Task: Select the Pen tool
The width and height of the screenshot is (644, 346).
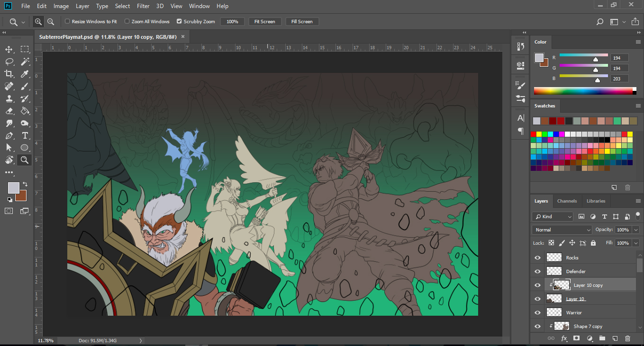Action: pyautogui.click(x=9, y=135)
